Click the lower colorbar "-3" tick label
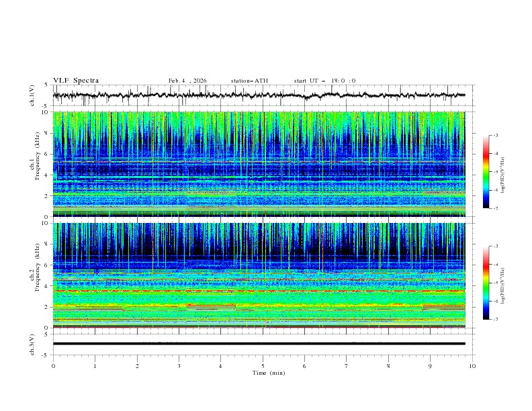 point(495,246)
